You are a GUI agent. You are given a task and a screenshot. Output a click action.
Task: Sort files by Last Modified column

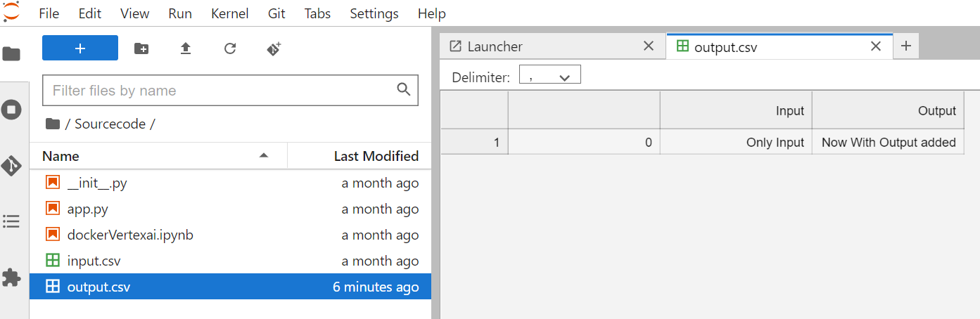(x=376, y=156)
